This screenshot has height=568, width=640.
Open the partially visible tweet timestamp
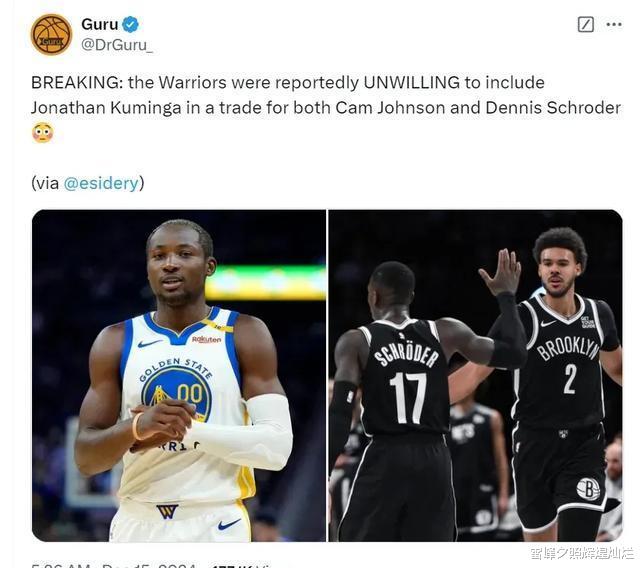(x=113, y=566)
